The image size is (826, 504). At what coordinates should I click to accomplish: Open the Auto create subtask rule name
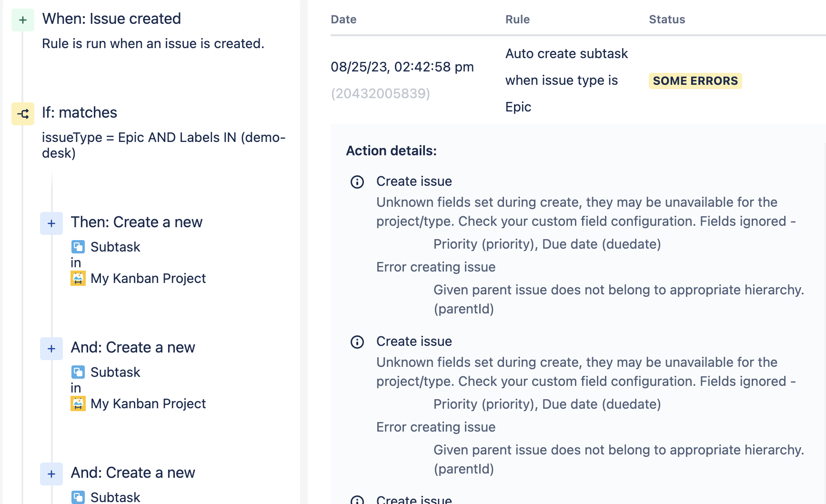tap(567, 80)
